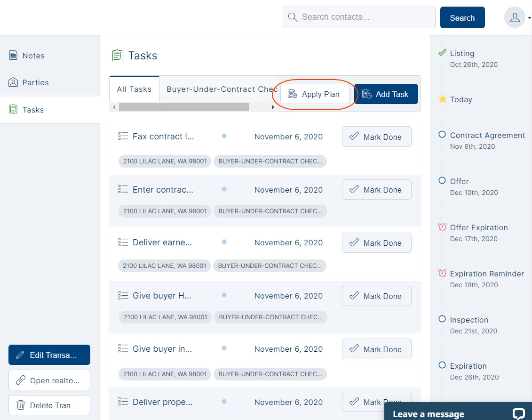
Task: Click blue status dot on Give buyer in... task
Action: (224, 348)
